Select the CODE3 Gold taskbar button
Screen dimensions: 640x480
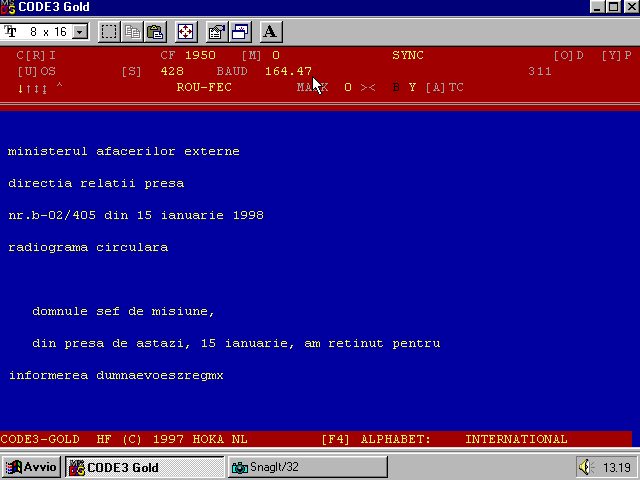(x=144, y=467)
